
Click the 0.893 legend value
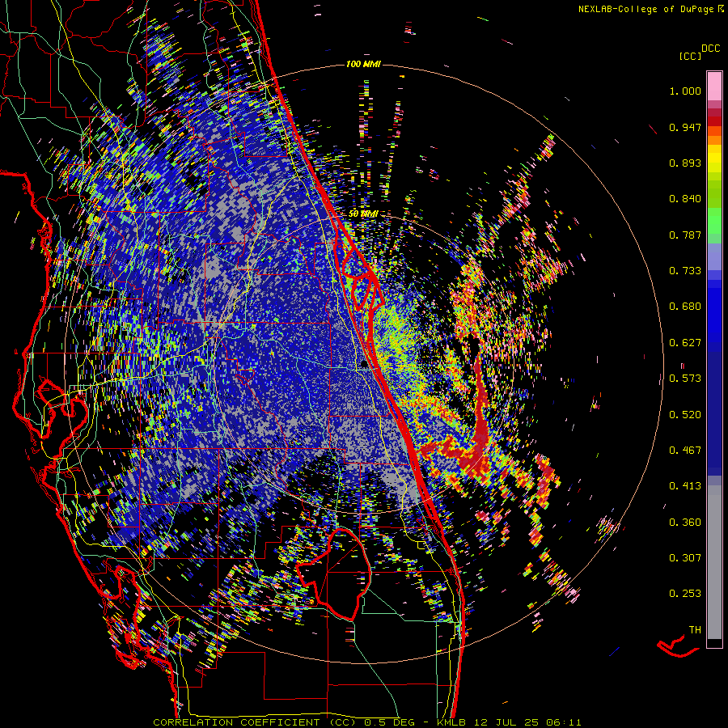685,163
